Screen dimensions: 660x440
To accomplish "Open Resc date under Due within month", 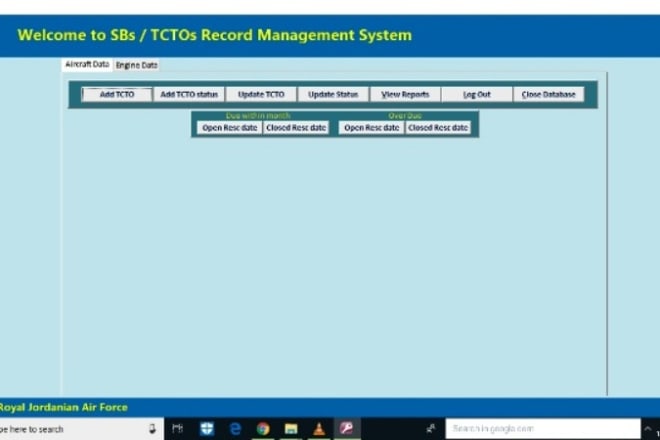I will pos(229,128).
